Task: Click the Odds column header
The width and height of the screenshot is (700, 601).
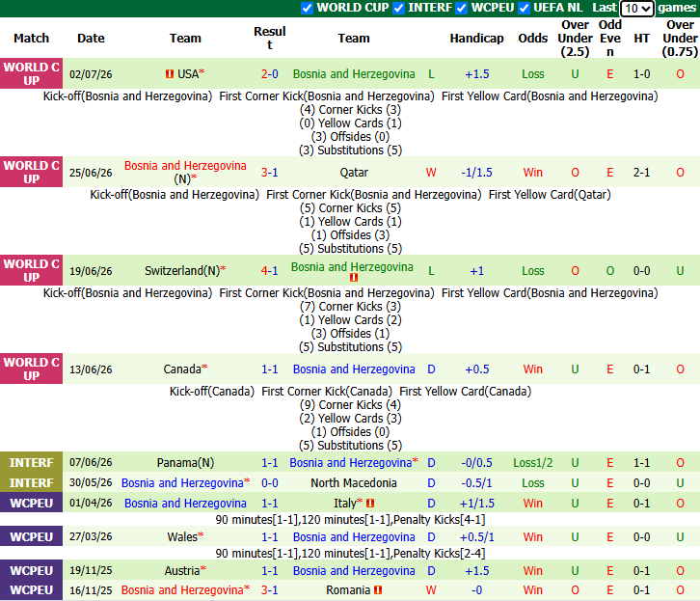Action: pos(532,39)
